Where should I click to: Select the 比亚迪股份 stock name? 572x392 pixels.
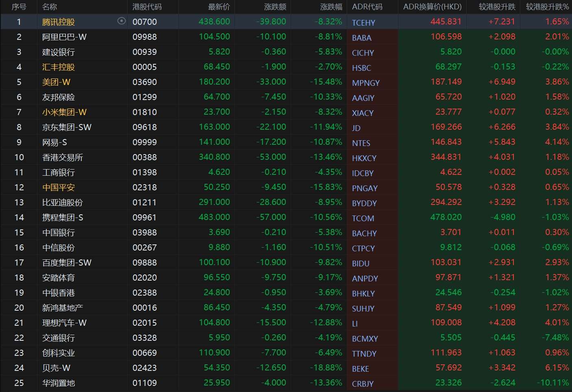63,203
